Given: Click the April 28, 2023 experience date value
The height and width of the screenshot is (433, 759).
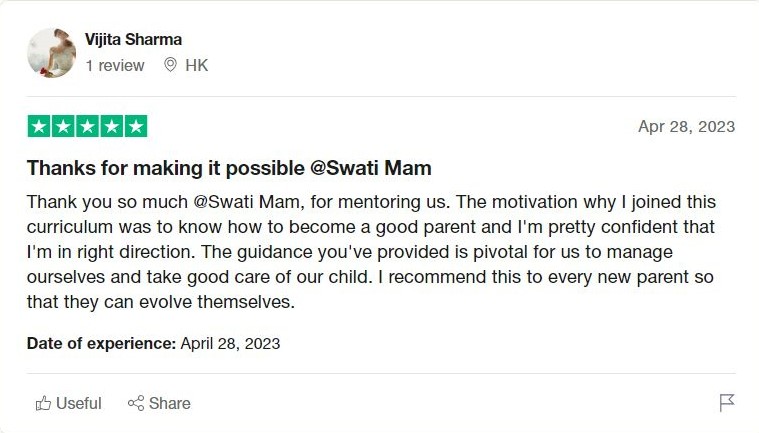Looking at the screenshot, I should (x=230, y=343).
